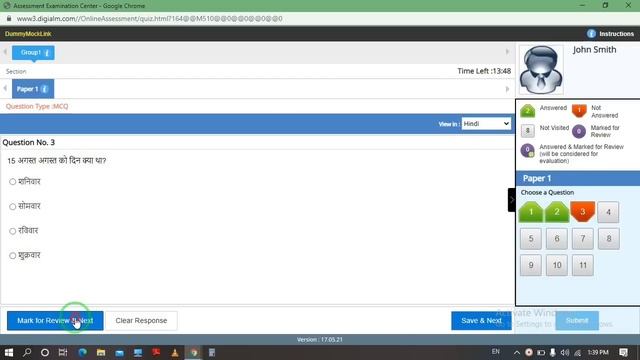Image resolution: width=640 pixels, height=360 pixels.
Task: Click Save & Next button
Action: tap(481, 320)
